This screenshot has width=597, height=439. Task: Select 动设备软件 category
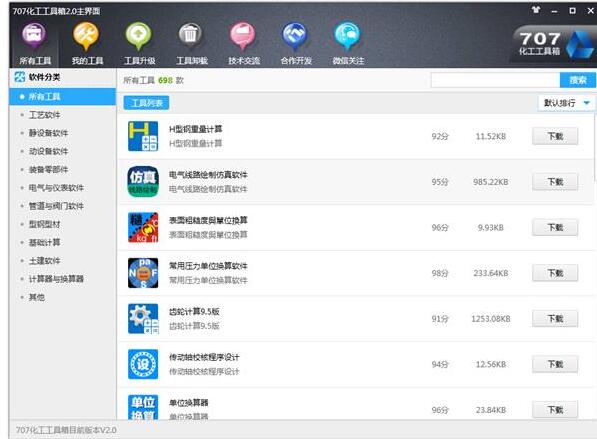(48, 151)
